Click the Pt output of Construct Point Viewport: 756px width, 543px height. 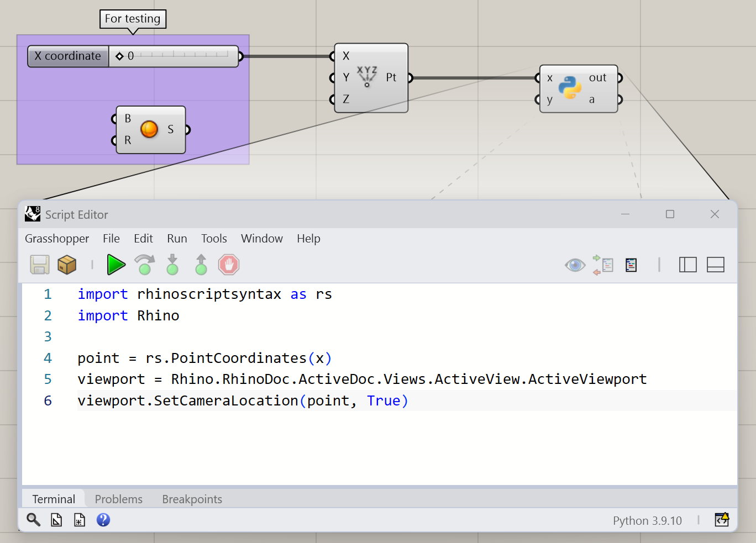point(391,77)
